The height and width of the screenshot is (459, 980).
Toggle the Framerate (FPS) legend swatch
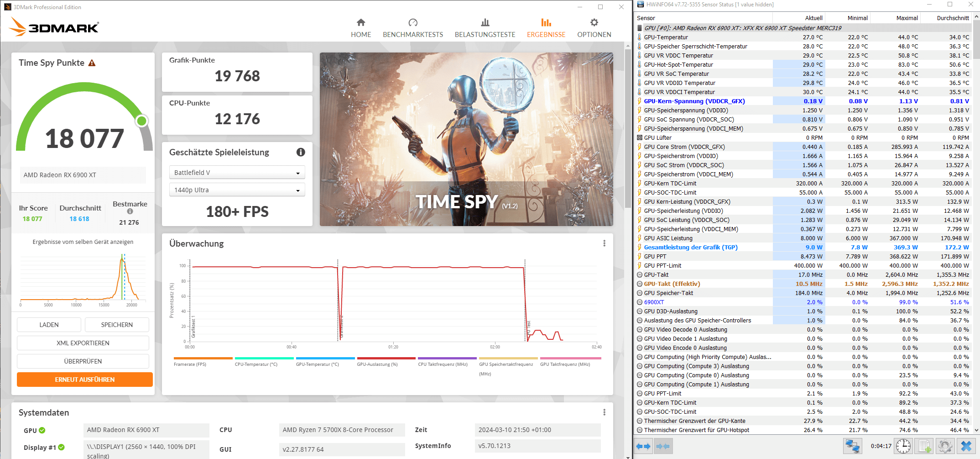203,358
